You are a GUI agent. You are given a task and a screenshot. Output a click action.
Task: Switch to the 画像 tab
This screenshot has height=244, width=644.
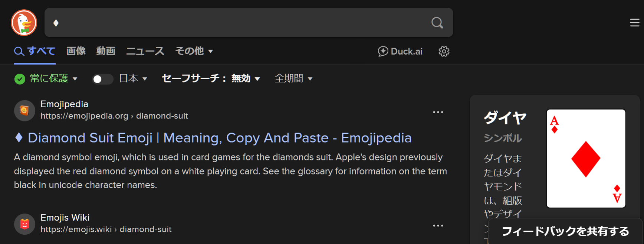(76, 51)
